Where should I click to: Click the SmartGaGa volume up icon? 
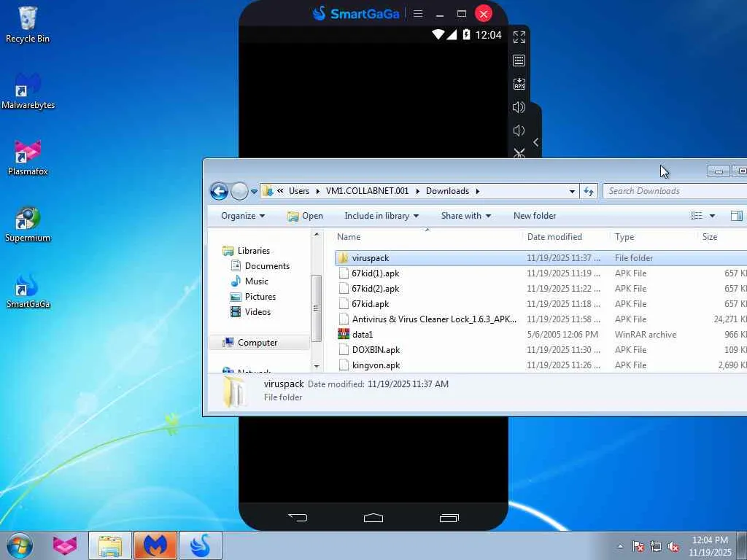coord(519,107)
